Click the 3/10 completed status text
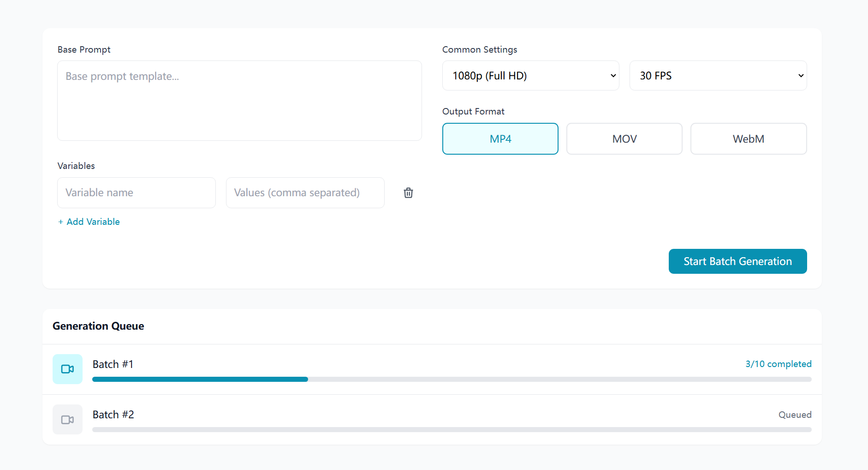 (x=779, y=364)
